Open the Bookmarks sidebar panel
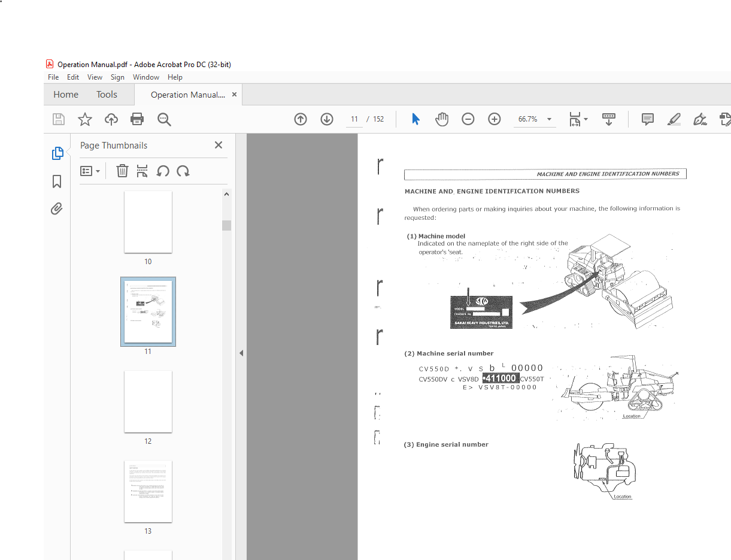 57,181
